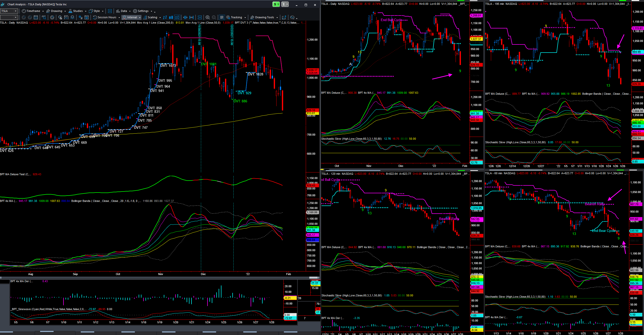The image size is (644, 335).
Task: Click the 1,039.17 red price tag on main chart
Action: 312,70
